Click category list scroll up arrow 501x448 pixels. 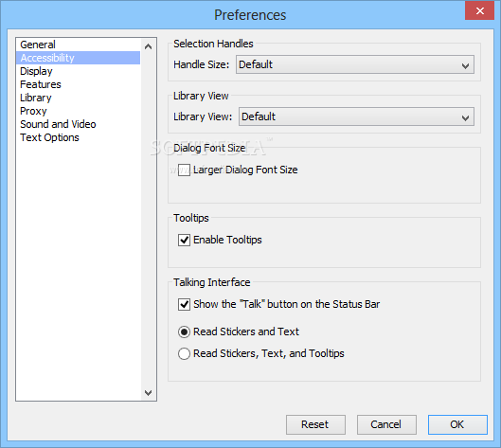click(x=149, y=46)
